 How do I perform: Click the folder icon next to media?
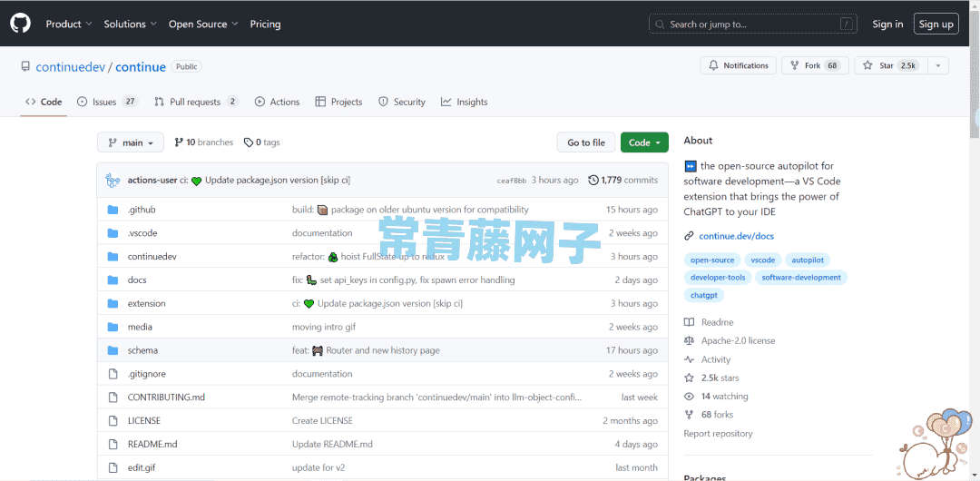113,327
